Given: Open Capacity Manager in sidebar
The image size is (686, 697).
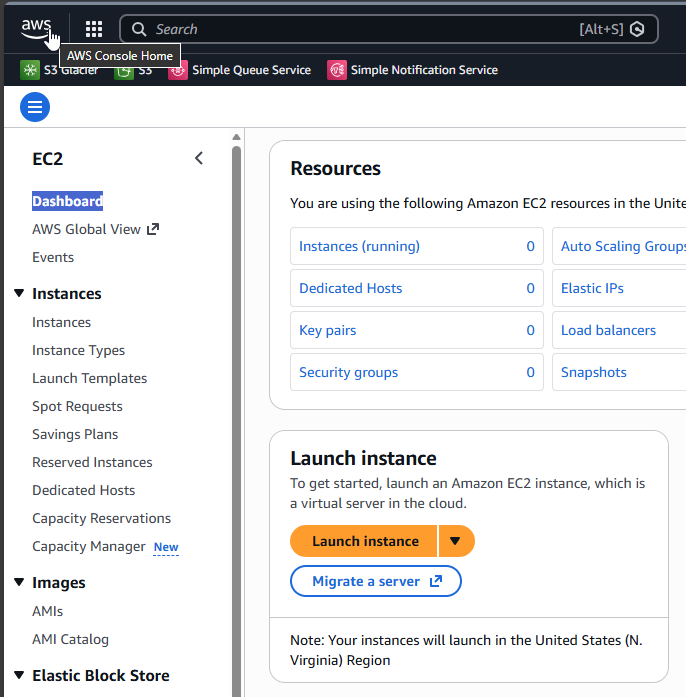Looking at the screenshot, I should click(x=88, y=546).
